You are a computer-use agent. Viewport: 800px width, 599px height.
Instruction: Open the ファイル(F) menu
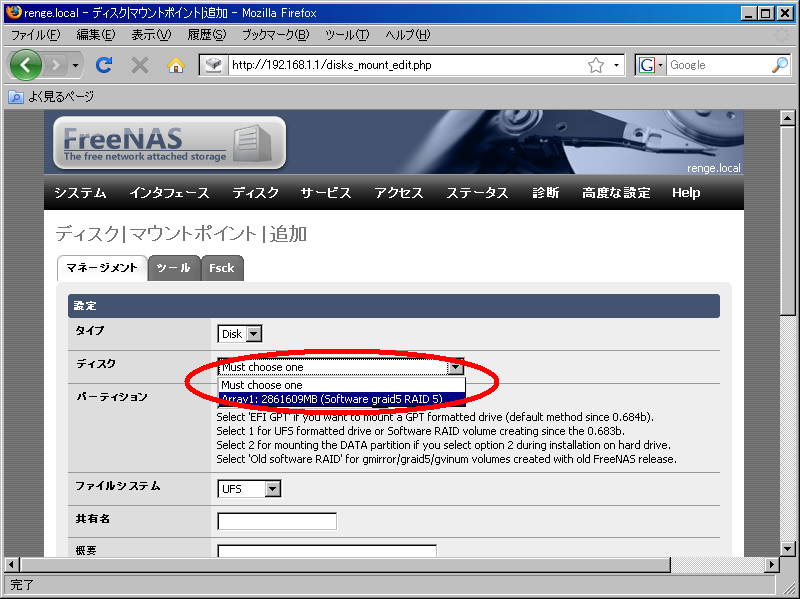point(36,35)
